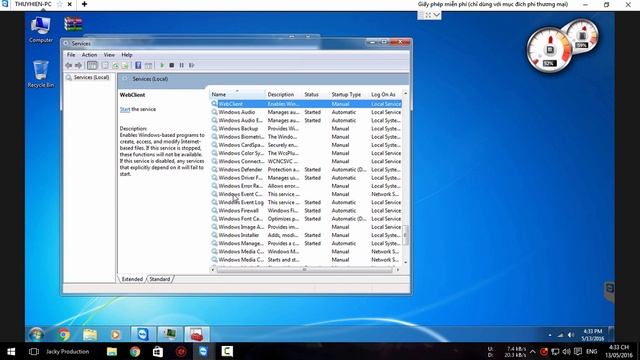Open the WinRAR books desktop icon
Screen dimensions: 640x360
click(73, 24)
